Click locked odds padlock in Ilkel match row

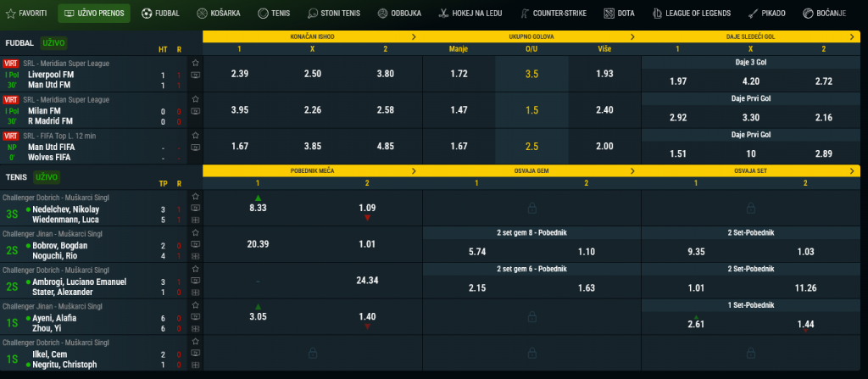point(312,352)
